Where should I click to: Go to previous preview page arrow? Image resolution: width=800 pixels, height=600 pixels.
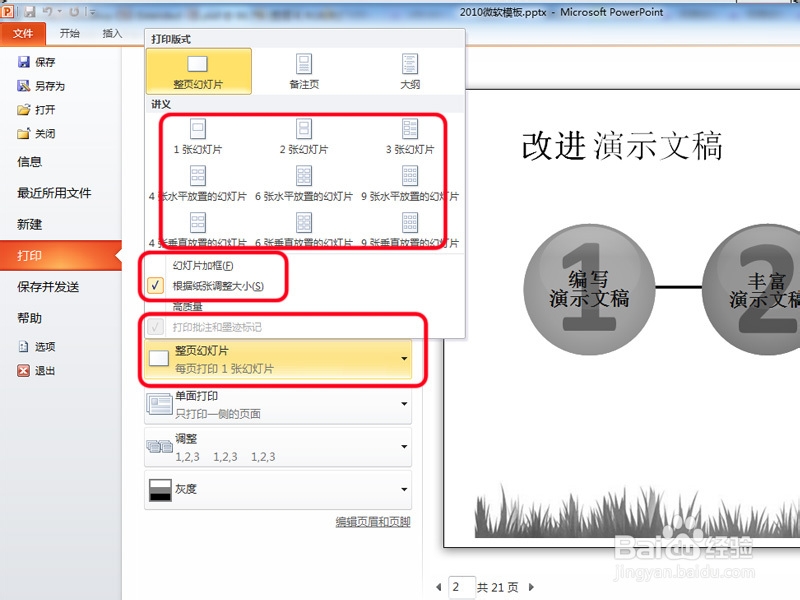point(439,587)
